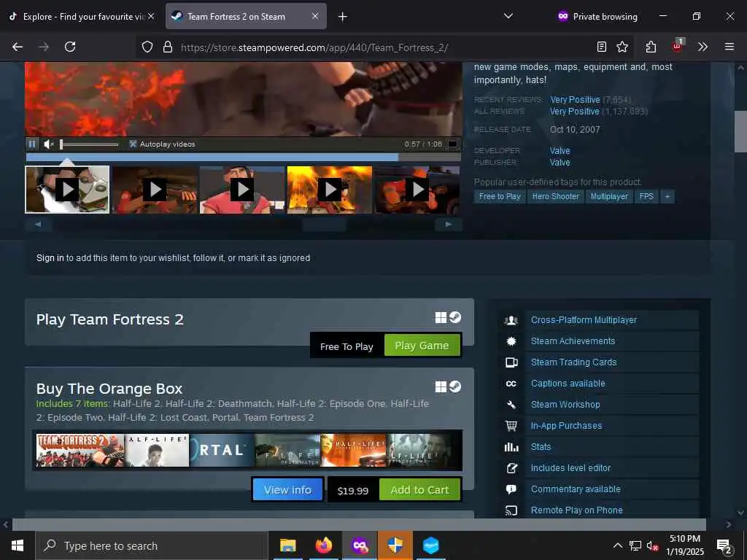The image size is (747, 560).
Task: Unmute the video speaker icon
Action: pyautogui.click(x=48, y=144)
